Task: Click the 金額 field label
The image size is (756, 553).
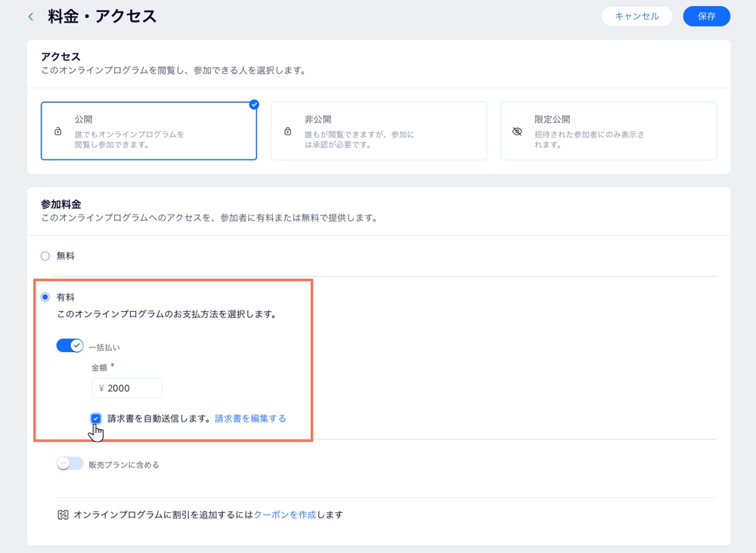Action: 99,368
